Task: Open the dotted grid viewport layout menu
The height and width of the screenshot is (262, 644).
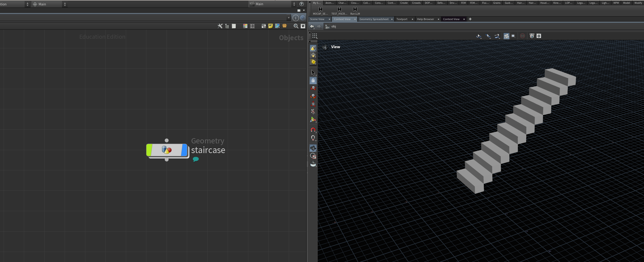Action: click(x=314, y=36)
